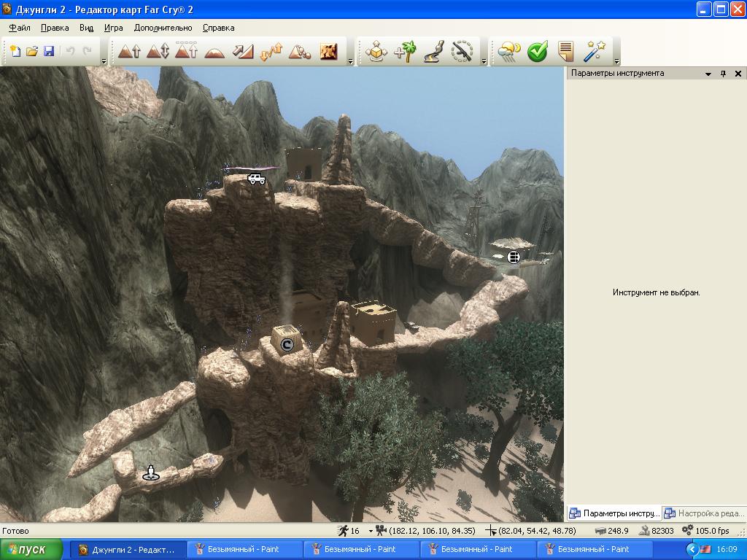
Task: Click the capture point C crate icon
Action: 287,344
